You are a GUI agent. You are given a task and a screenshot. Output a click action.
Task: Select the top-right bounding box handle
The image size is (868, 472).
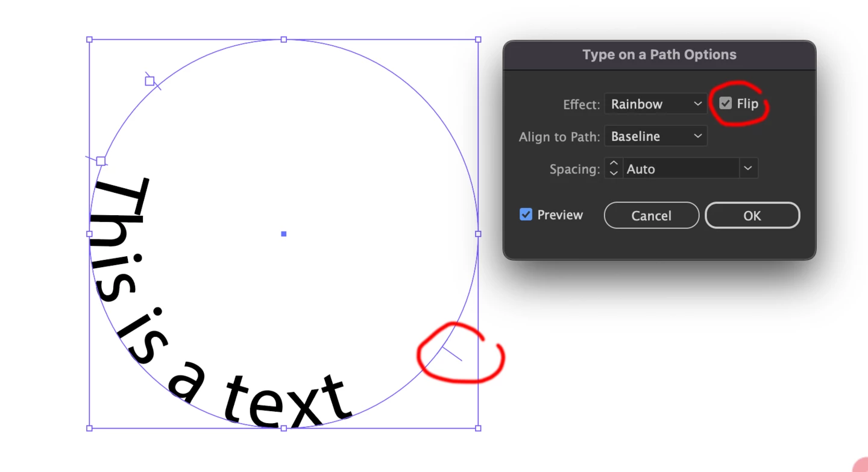coord(478,40)
